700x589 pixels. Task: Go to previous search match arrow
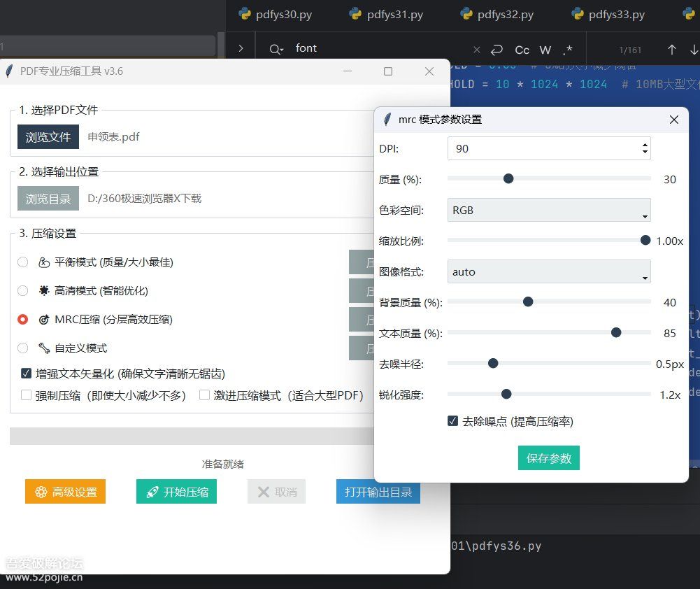pyautogui.click(x=671, y=50)
